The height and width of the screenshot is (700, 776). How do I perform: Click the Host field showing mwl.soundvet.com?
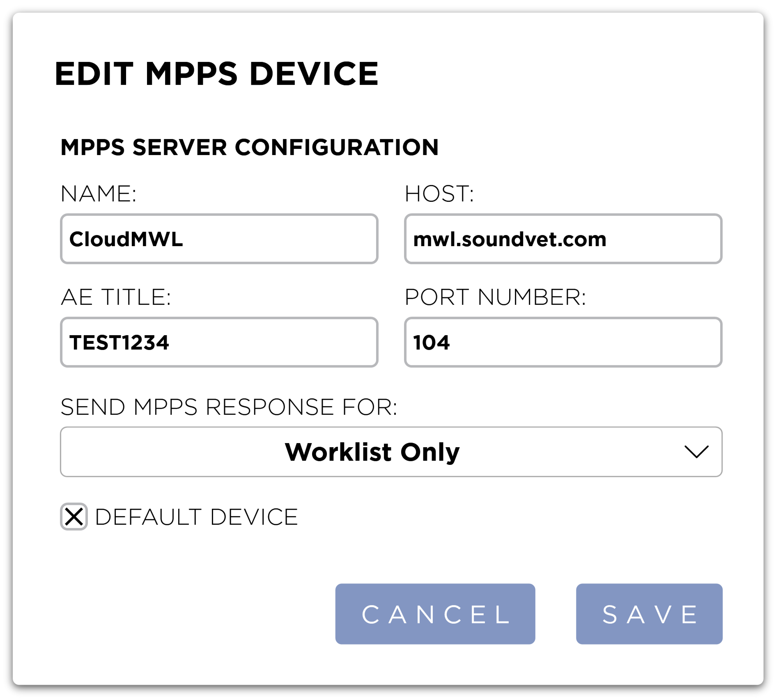click(562, 239)
